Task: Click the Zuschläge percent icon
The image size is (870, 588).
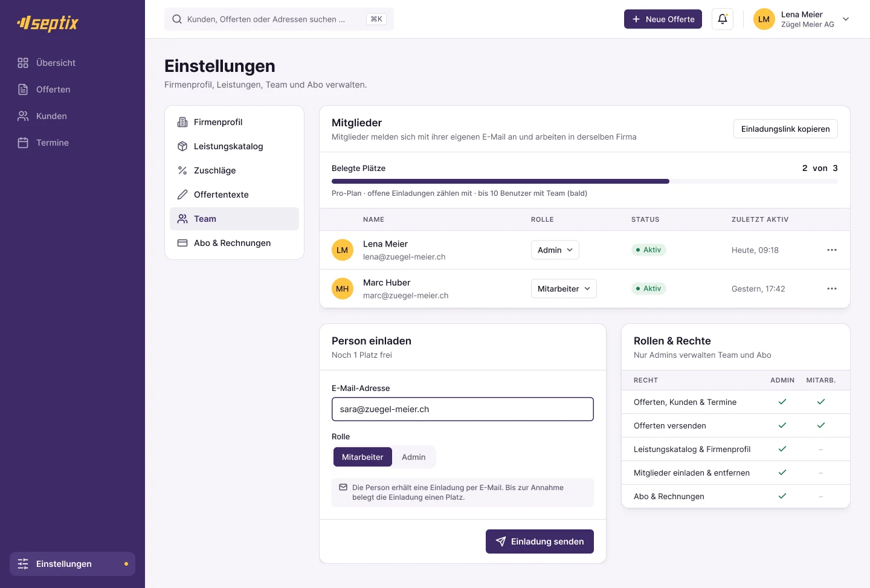Action: (182, 170)
